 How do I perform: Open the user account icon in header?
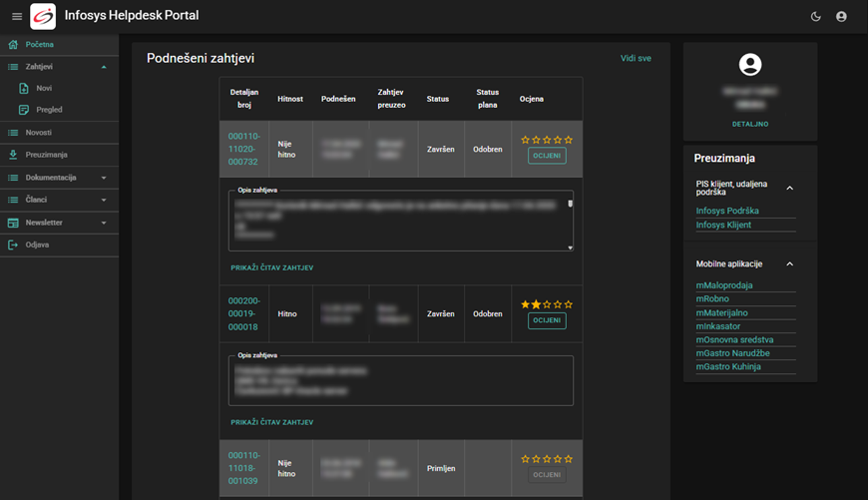click(841, 17)
